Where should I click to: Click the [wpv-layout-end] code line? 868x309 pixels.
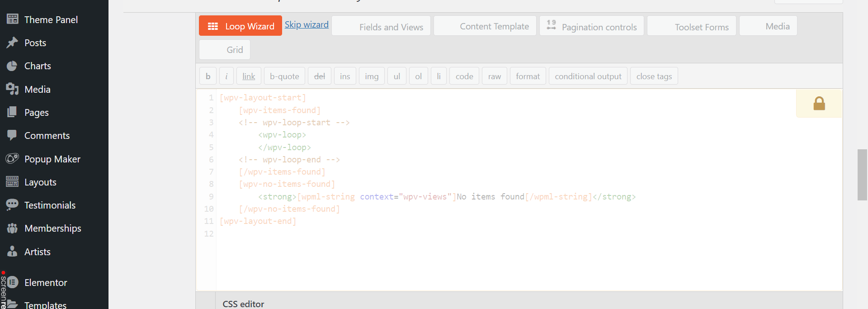coord(258,221)
